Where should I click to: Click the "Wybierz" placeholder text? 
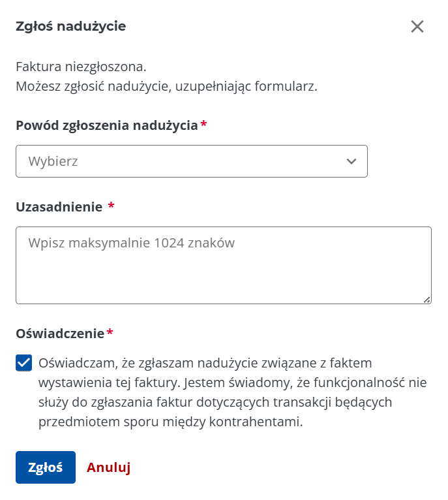53,161
